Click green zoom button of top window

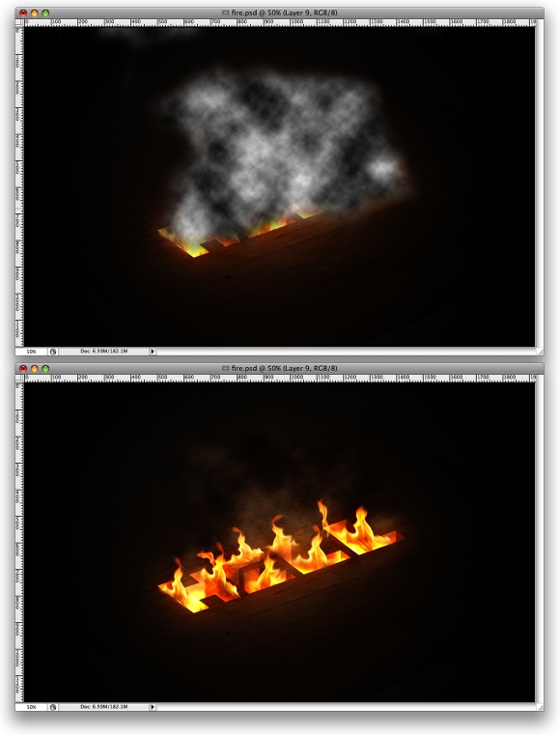point(45,14)
